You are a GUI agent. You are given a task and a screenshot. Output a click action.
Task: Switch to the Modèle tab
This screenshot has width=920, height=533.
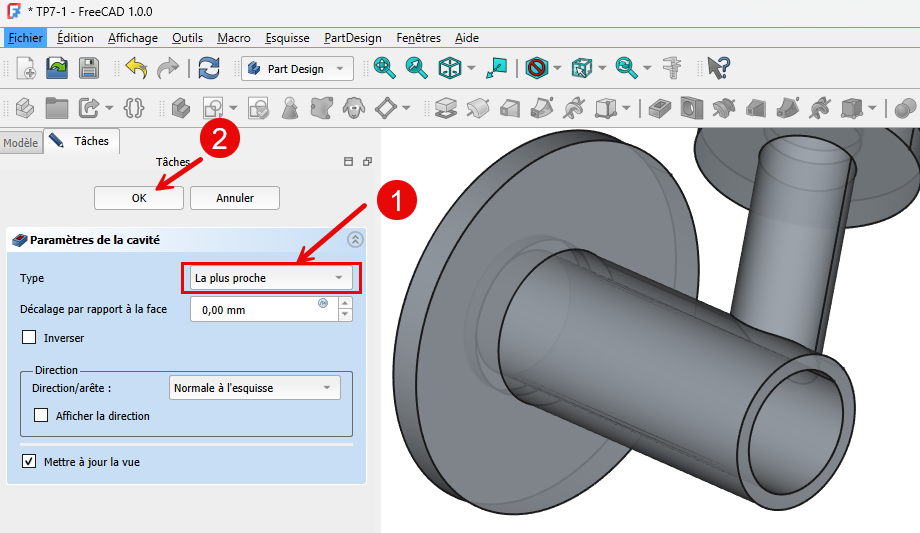[20, 143]
